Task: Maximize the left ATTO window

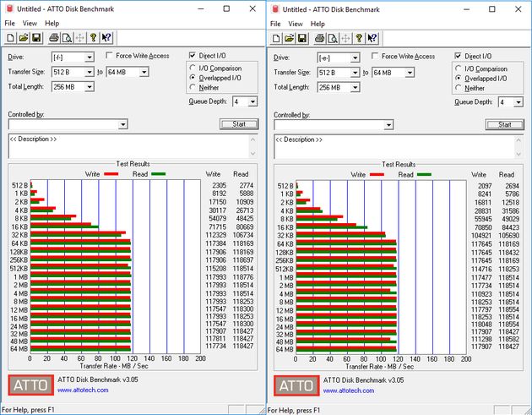Action: [226, 8]
